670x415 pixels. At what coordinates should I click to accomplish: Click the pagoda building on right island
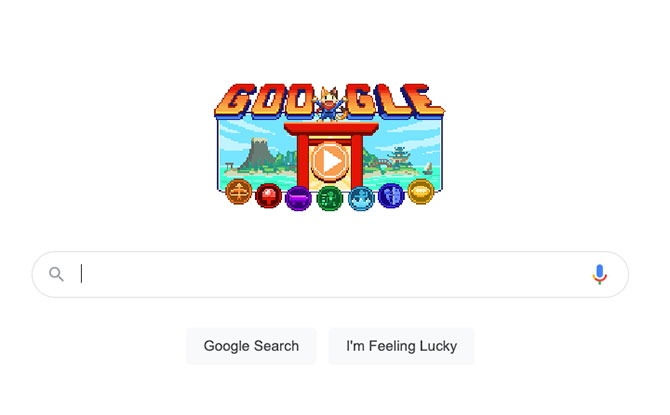tap(400, 156)
